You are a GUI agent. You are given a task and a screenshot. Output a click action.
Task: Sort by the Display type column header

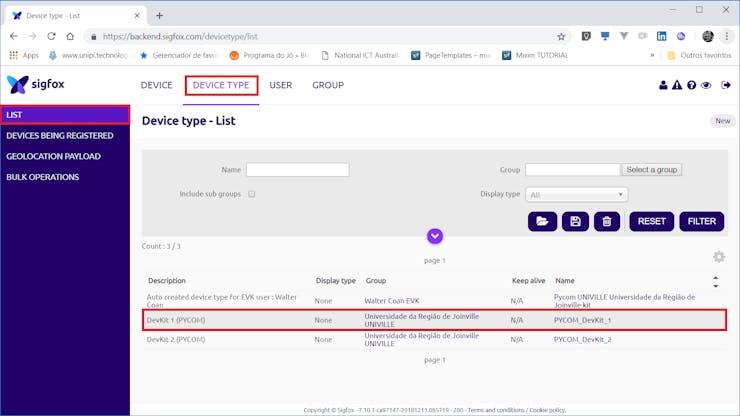(336, 280)
